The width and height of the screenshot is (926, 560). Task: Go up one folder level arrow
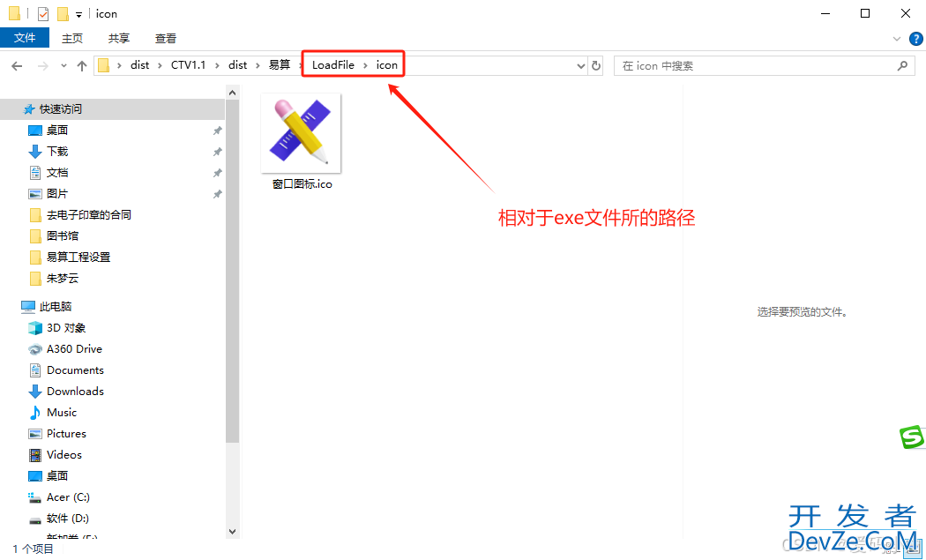click(82, 65)
